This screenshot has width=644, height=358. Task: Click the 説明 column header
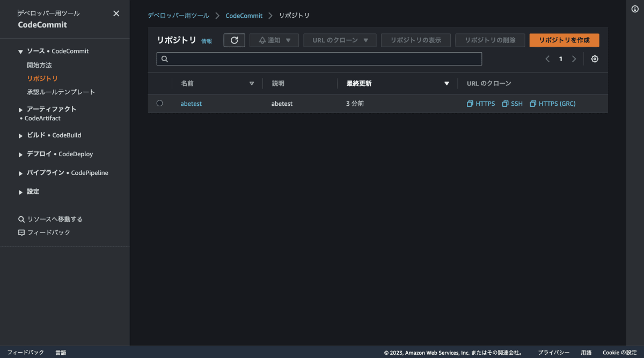coord(278,84)
